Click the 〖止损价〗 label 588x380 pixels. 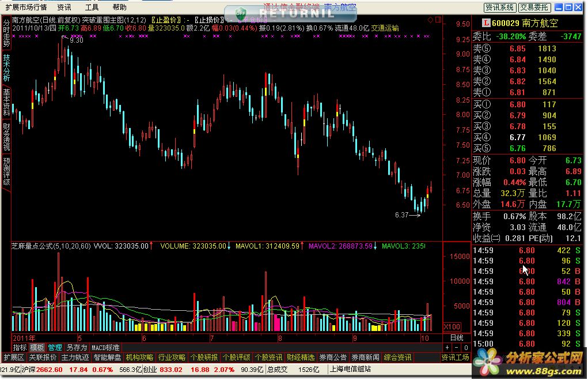pos(209,20)
